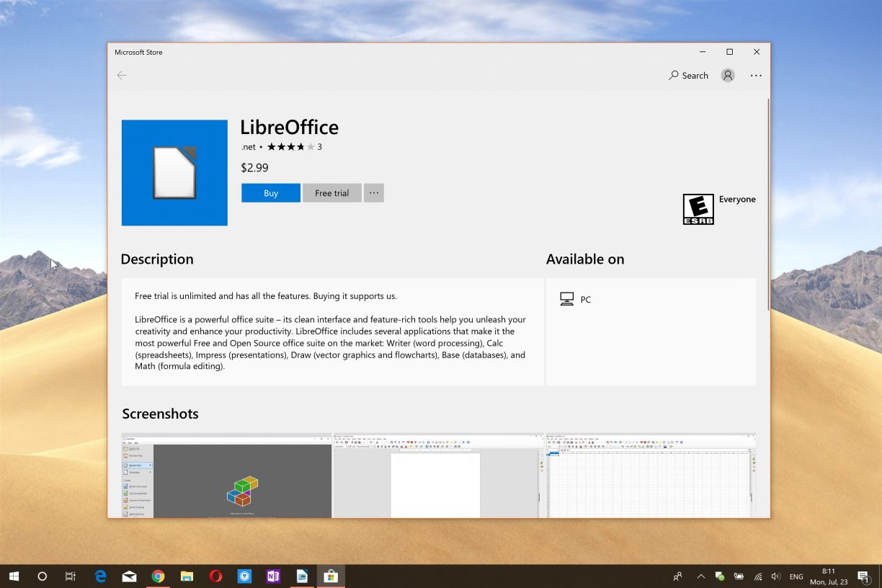Click the Screenshots heading
The width and height of the screenshot is (882, 588).
click(160, 414)
